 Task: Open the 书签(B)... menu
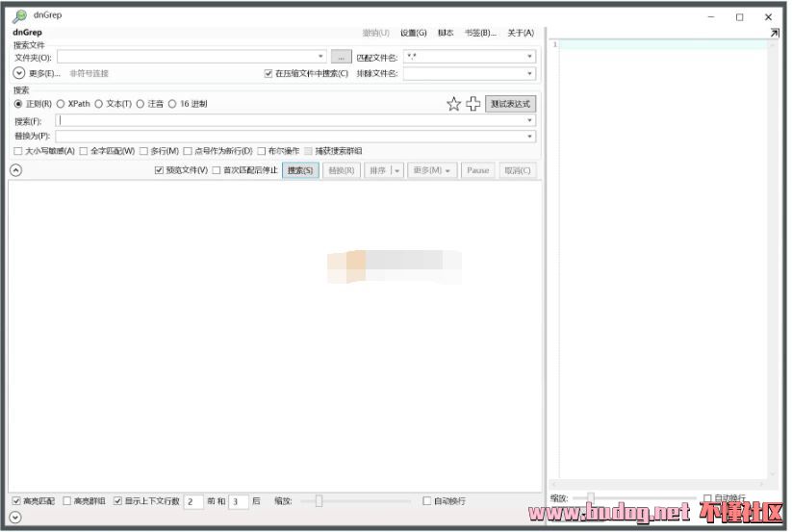coord(482,34)
